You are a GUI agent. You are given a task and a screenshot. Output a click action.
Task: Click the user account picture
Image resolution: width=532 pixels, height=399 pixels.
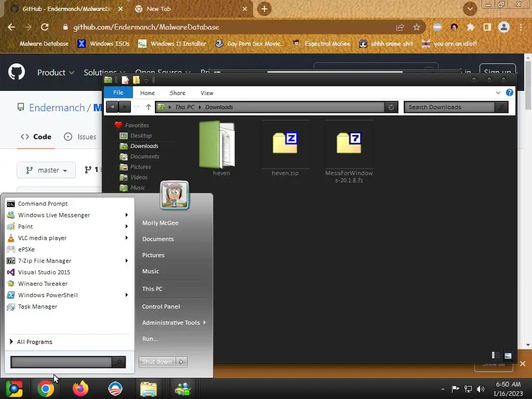click(x=175, y=195)
